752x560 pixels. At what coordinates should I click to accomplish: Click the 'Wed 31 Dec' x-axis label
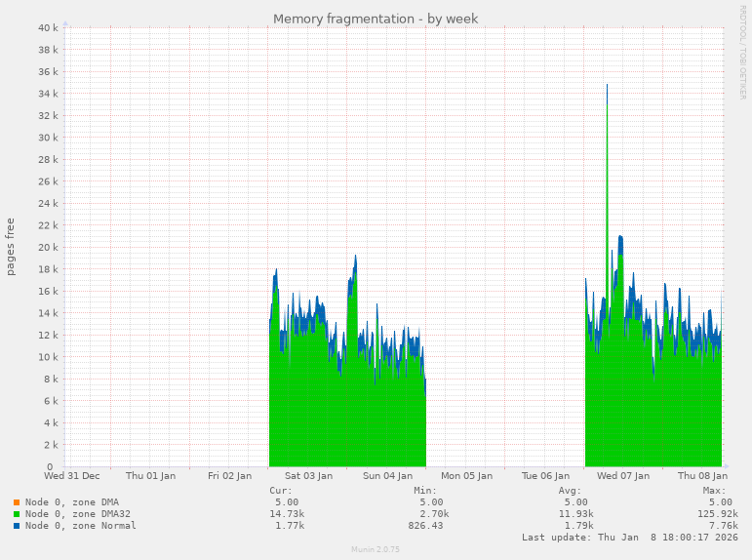click(72, 476)
